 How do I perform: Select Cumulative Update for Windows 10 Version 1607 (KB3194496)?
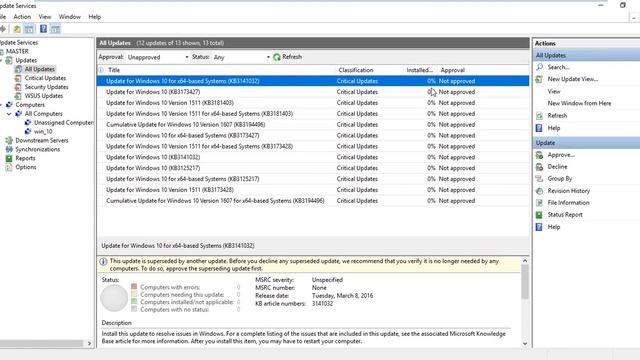coord(313,124)
